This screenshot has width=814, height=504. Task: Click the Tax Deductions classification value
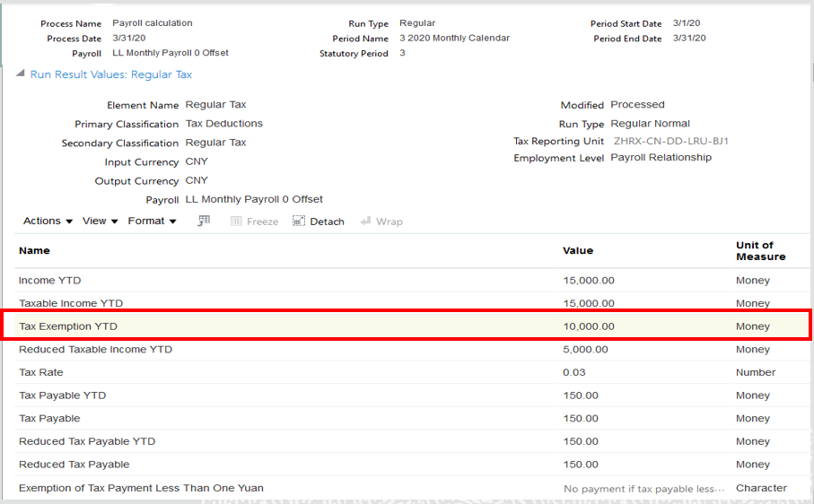click(224, 124)
